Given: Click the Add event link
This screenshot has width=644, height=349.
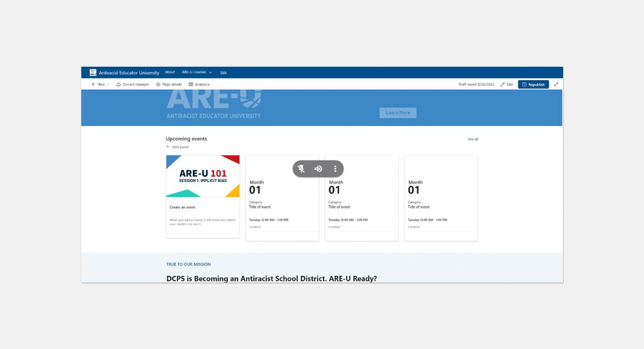Looking at the screenshot, I should click(x=180, y=147).
